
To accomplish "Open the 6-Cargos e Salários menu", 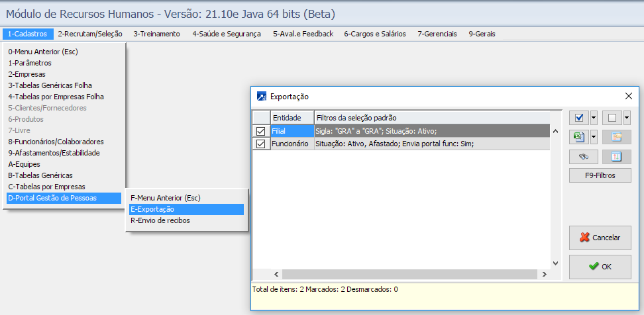I will [x=375, y=34].
